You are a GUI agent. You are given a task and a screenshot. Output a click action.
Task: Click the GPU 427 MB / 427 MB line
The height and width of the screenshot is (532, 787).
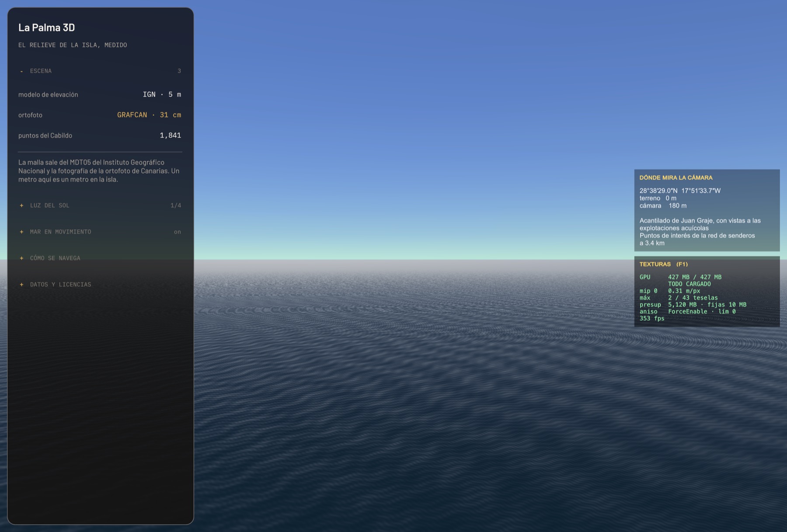(680, 277)
